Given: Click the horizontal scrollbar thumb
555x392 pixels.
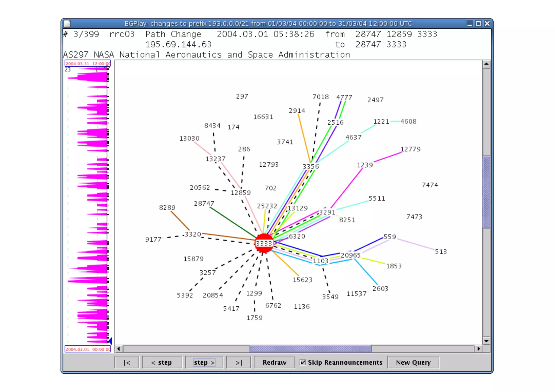Looking at the screenshot, I should coord(310,349).
